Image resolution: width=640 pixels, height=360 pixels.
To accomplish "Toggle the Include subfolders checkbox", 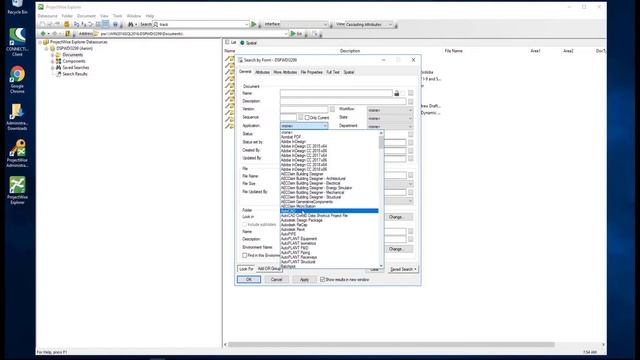I will (244, 224).
